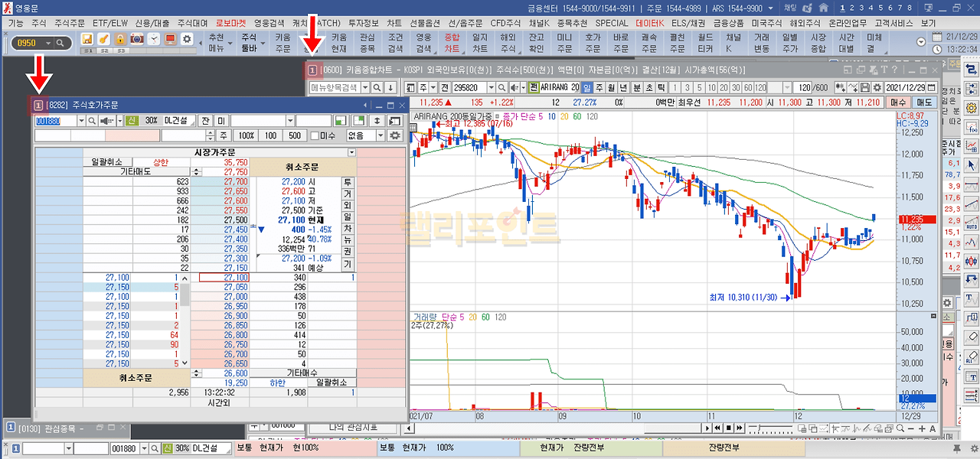Viewport: 980px width, 459px height.
Task: Click the red 매수 buy button in chart
Action: point(898,102)
